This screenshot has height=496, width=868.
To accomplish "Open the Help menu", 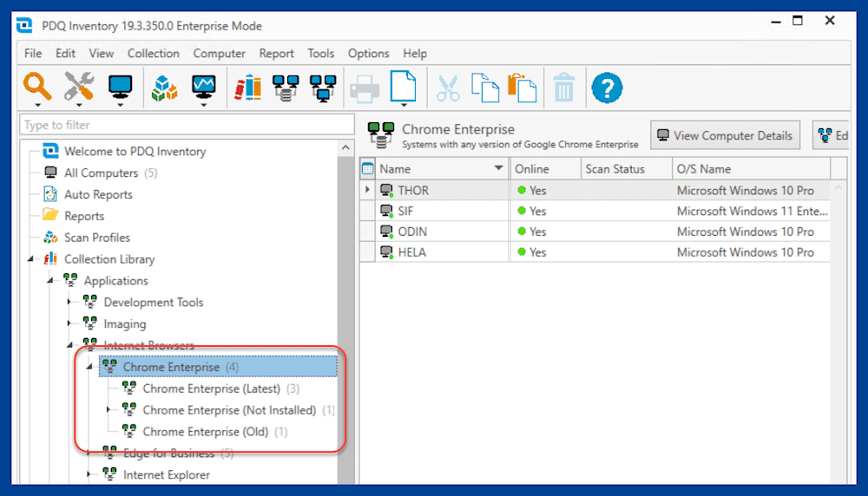I will (x=415, y=54).
